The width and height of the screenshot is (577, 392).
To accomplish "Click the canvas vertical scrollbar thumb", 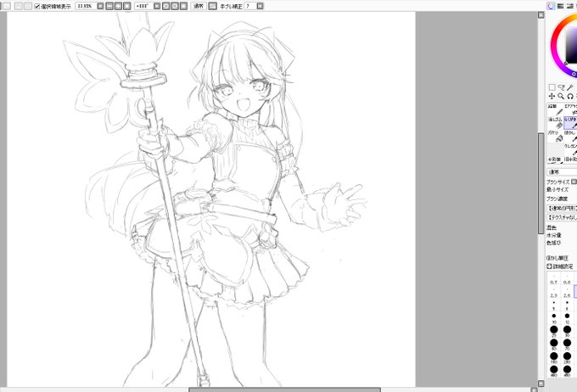I will [x=541, y=183].
